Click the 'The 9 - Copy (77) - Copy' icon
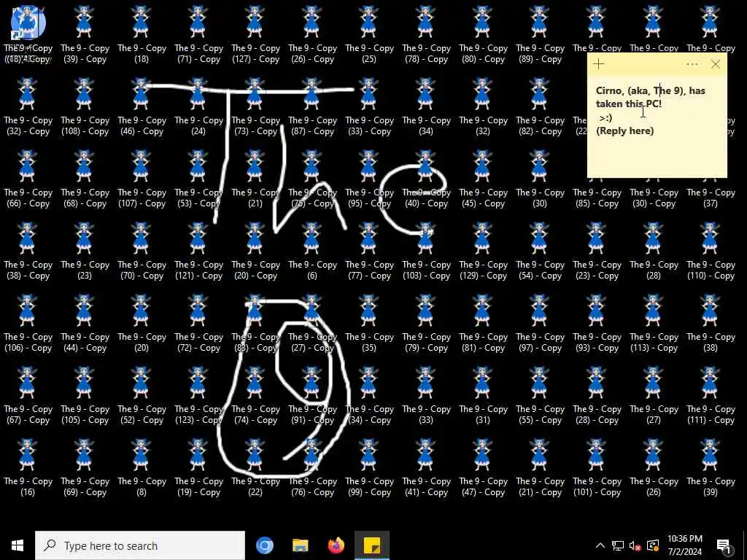The height and width of the screenshot is (560, 747). 369,252
